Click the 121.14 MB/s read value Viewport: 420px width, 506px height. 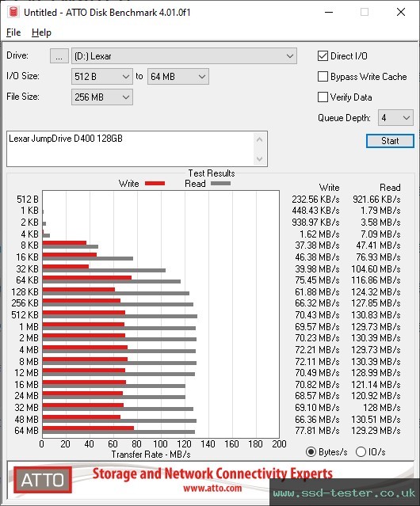376,385
